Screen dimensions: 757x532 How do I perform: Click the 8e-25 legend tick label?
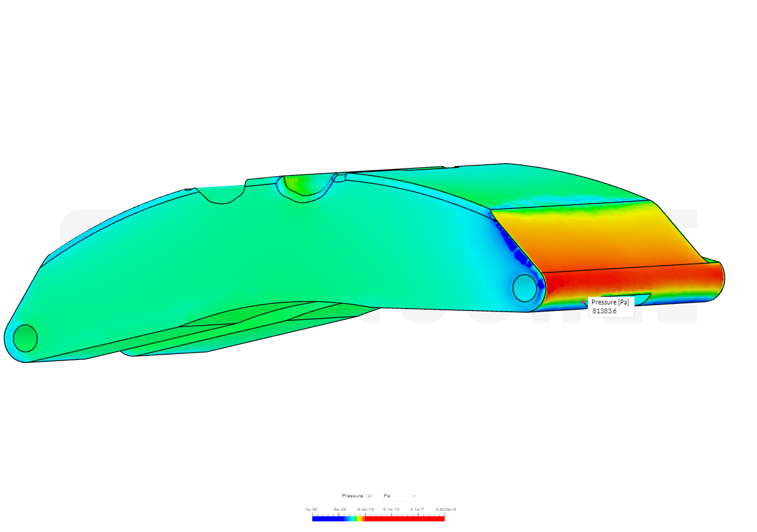pyautogui.click(x=339, y=509)
